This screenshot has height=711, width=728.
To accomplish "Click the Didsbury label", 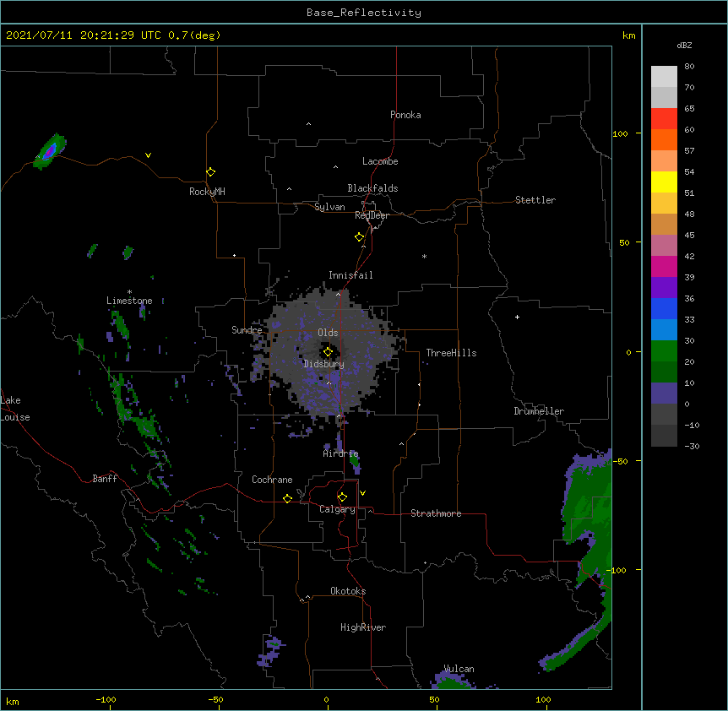I will coord(323,364).
